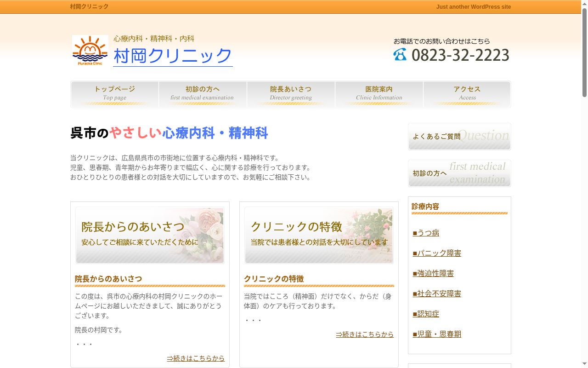588x368 pixels.
Task: Open the 認知症 link
Action: click(426, 314)
